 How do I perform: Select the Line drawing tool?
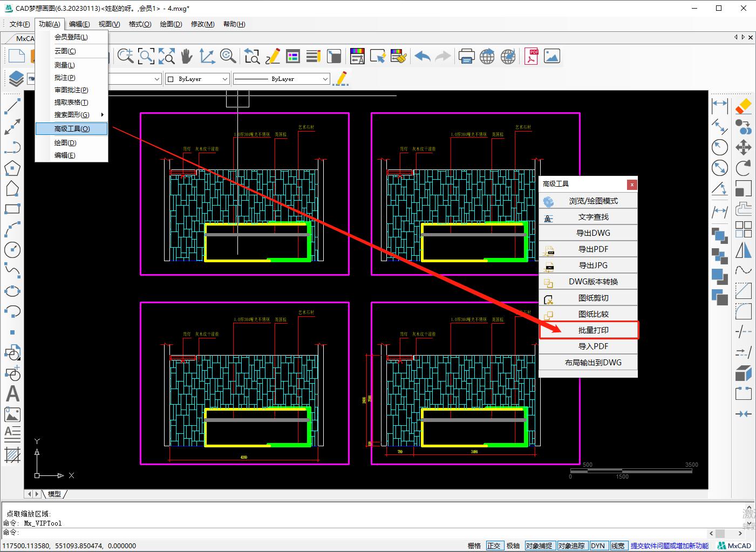12,106
